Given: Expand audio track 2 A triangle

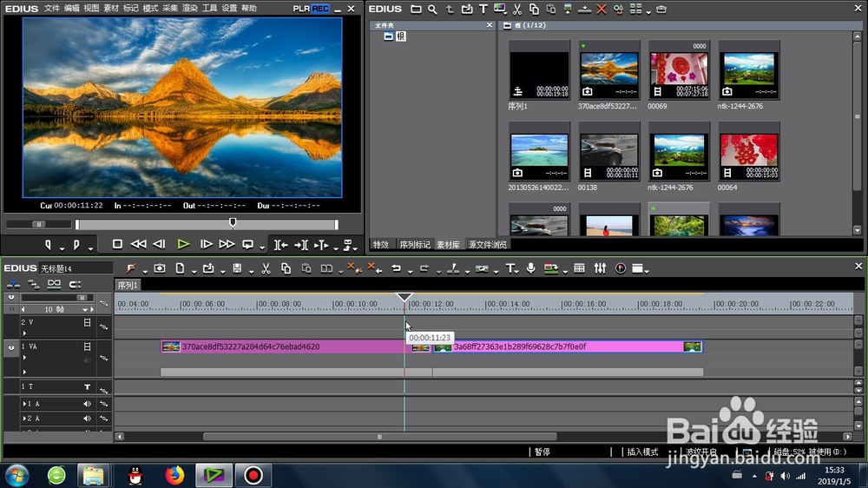Looking at the screenshot, I should click(23, 419).
